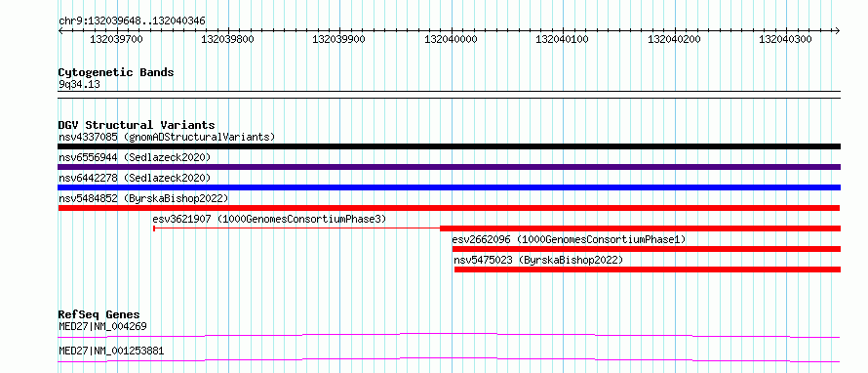Select the RefSeq Genes track title

[x=99, y=314]
